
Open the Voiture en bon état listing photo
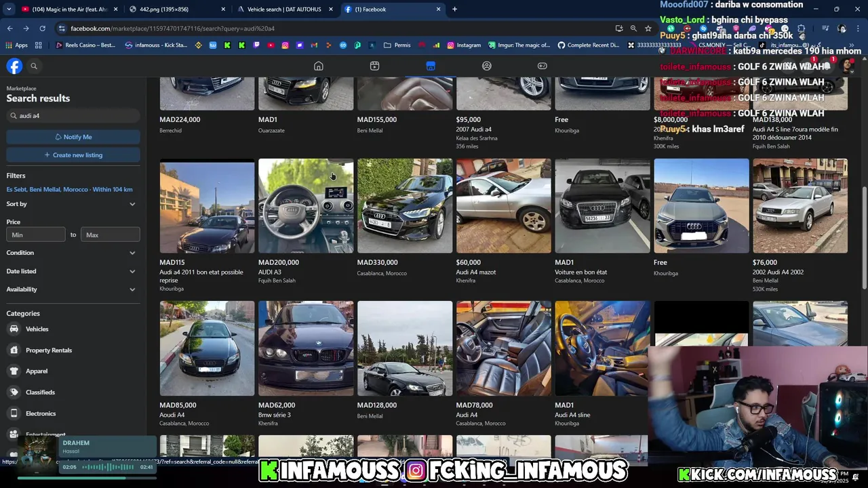(x=602, y=206)
